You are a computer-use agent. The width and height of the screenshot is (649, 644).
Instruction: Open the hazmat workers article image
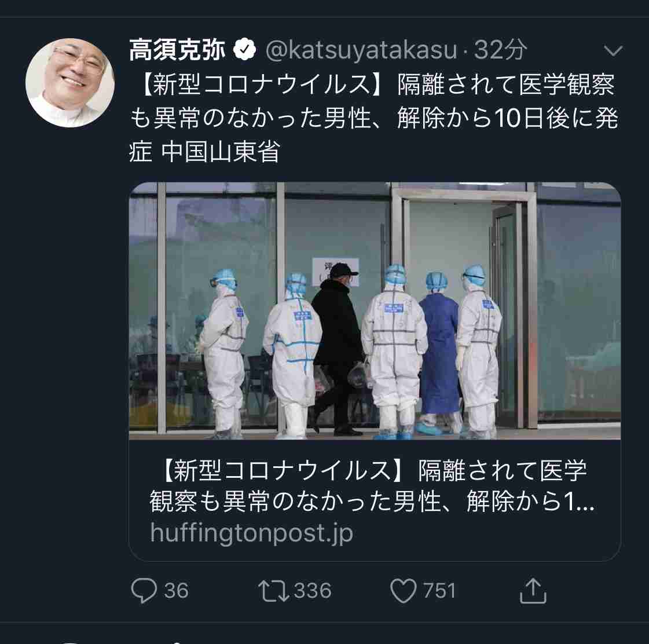click(x=375, y=310)
